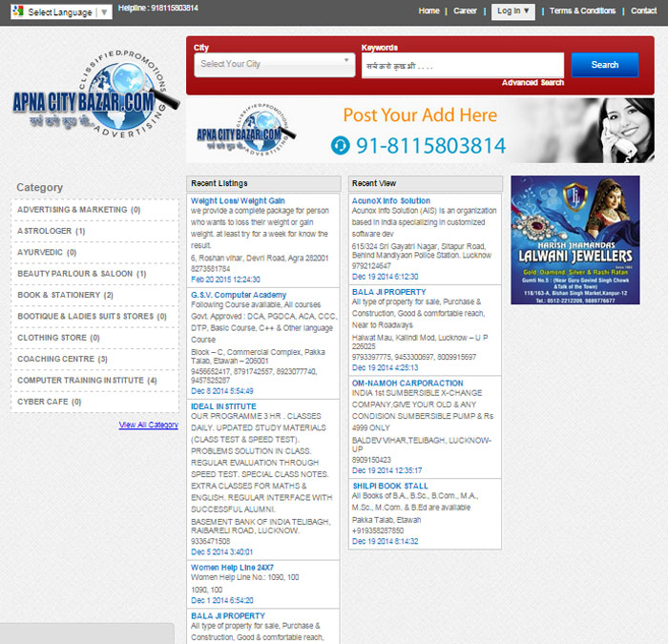This screenshot has height=644, width=668.
Task: Click date Dec 1 2014 6:54:20
Action: pyautogui.click(x=222, y=600)
